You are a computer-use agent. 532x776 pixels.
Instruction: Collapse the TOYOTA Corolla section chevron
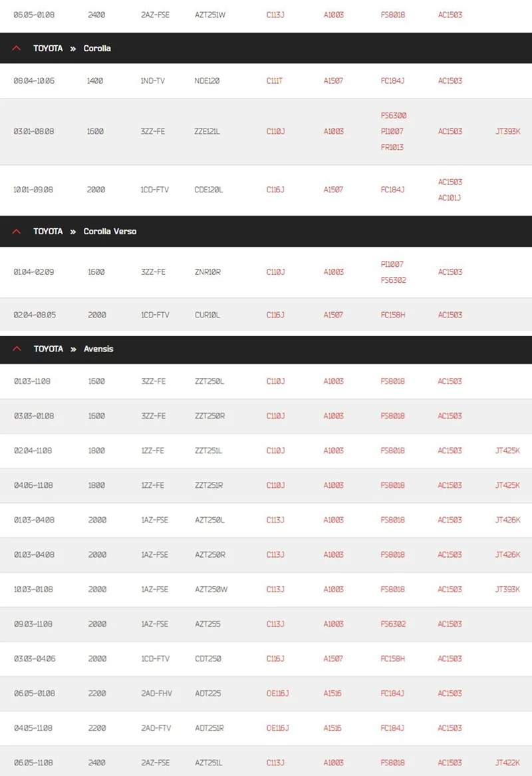(x=17, y=48)
